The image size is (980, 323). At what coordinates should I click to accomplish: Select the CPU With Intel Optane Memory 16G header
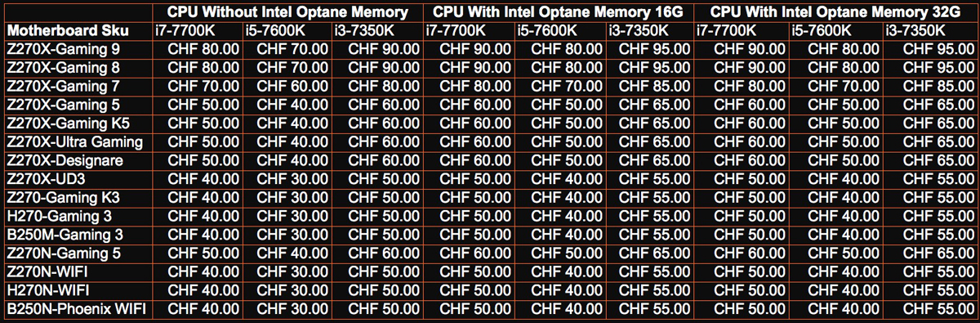pos(558,11)
